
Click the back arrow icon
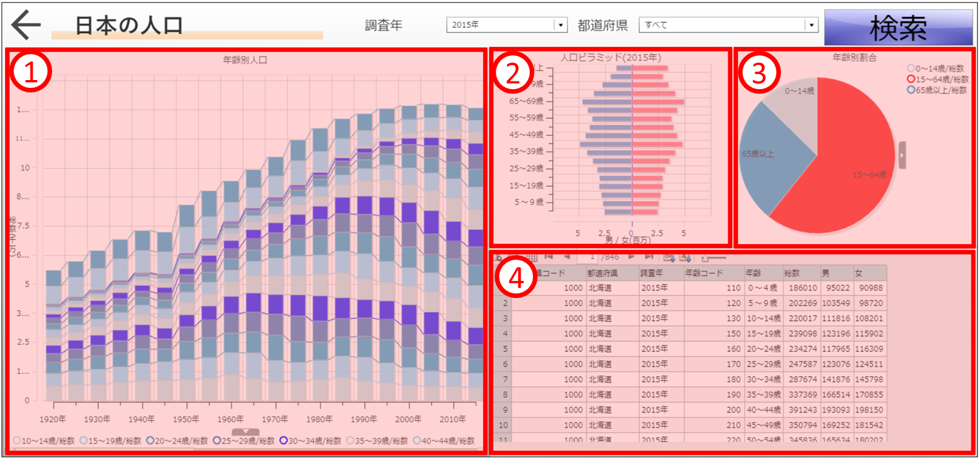[26, 25]
